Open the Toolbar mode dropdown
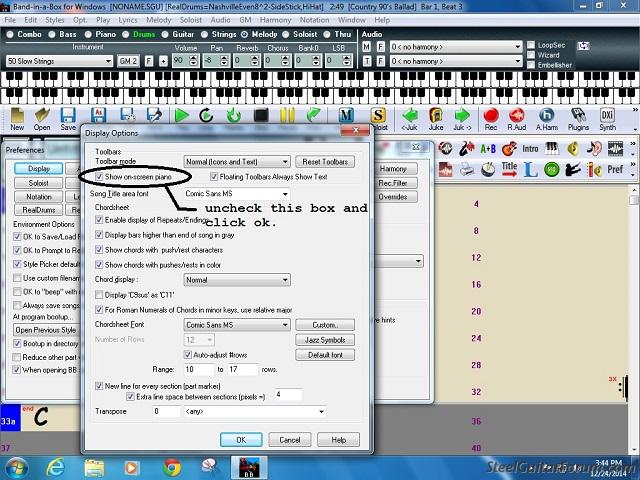The height and width of the screenshot is (480, 640). click(x=237, y=162)
